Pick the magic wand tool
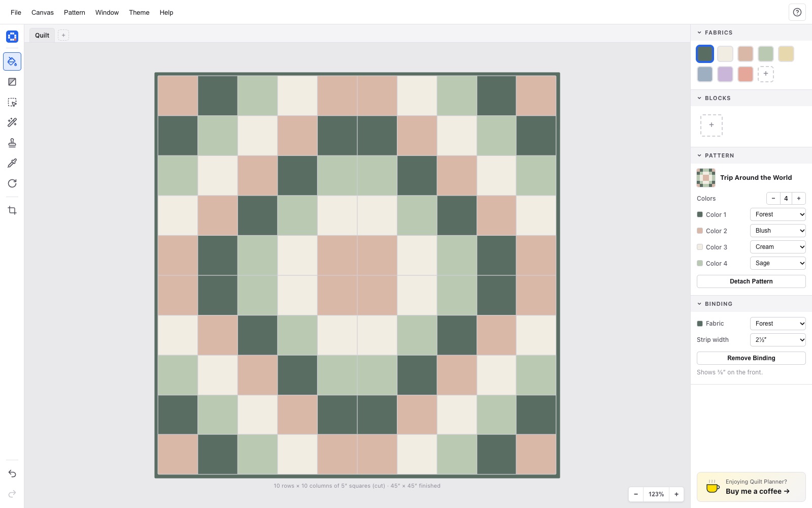812x508 pixels. click(x=12, y=122)
